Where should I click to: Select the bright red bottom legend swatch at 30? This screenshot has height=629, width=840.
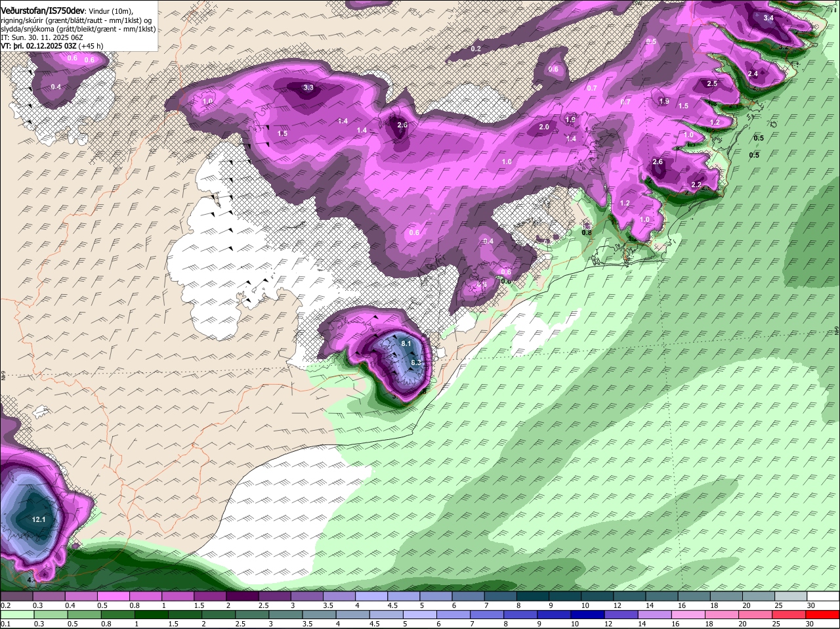(824, 615)
